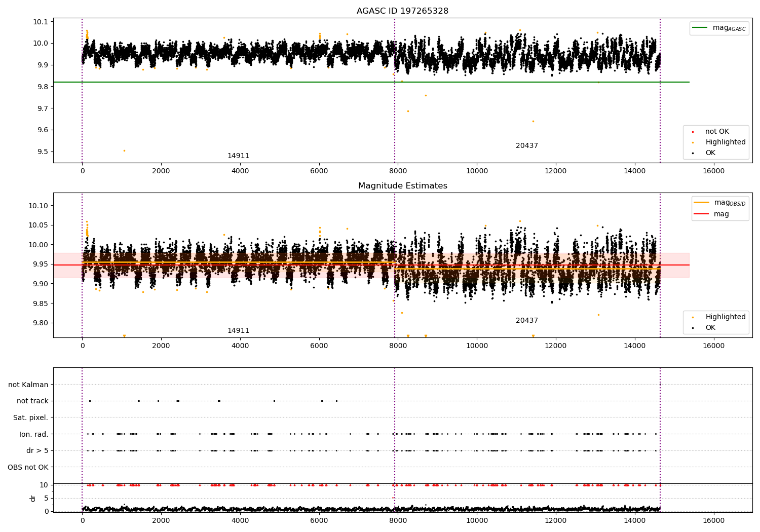Select the 'OK' legend entry in middle plot
This screenshot has width=760, height=532.
click(x=710, y=328)
